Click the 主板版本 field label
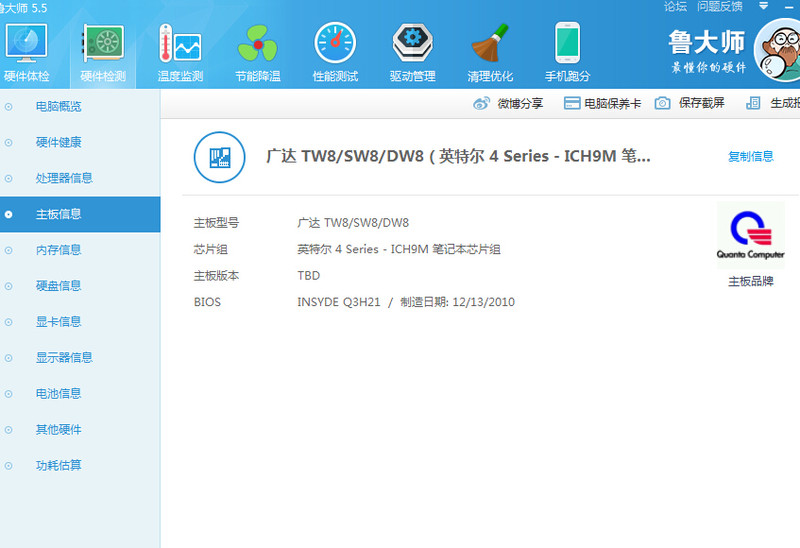 [216, 276]
